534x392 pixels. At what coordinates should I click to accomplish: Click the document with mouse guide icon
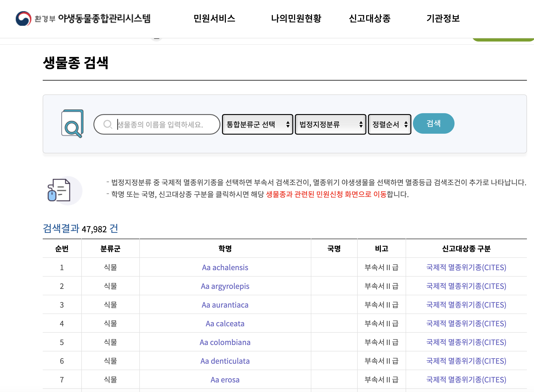coord(59,190)
